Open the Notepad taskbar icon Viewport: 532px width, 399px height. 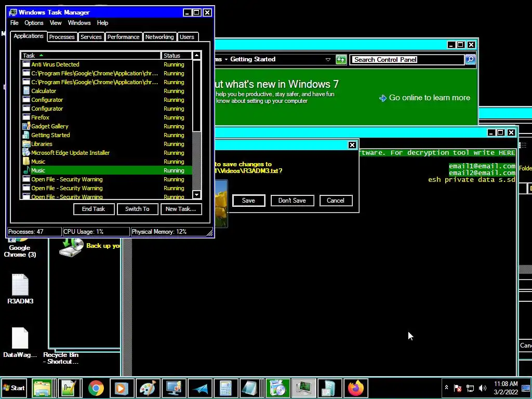pos(251,388)
